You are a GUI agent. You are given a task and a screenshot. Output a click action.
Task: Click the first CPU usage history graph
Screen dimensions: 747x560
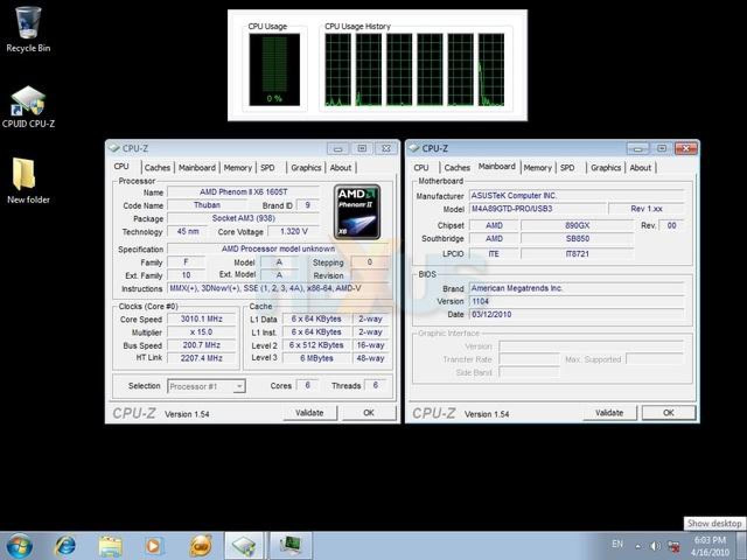338,70
